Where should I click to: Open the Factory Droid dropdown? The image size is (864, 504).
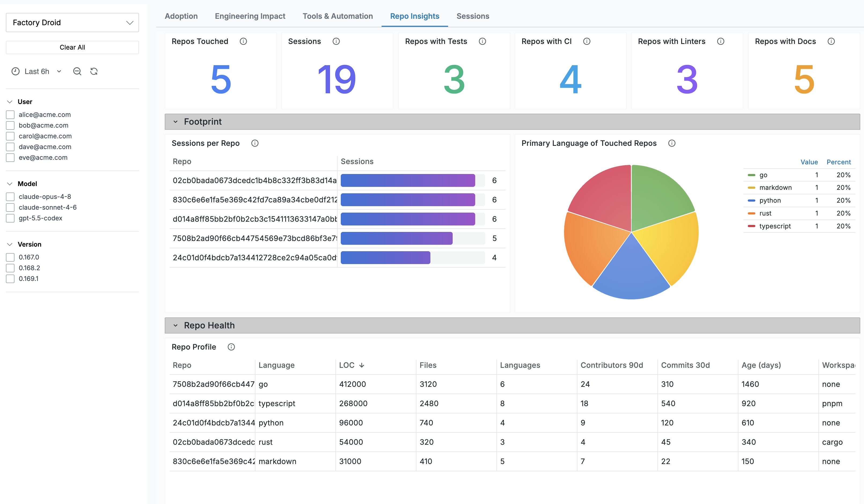72,23
